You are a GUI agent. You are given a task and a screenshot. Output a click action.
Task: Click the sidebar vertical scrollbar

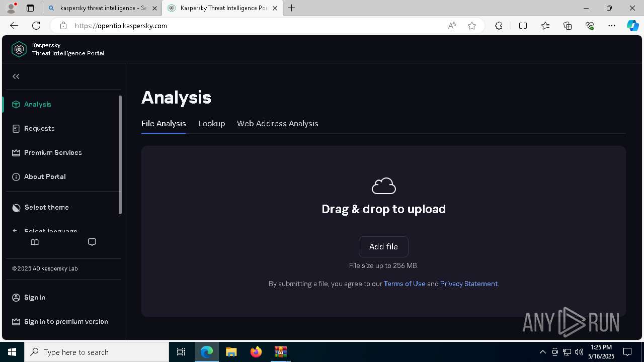click(x=120, y=155)
